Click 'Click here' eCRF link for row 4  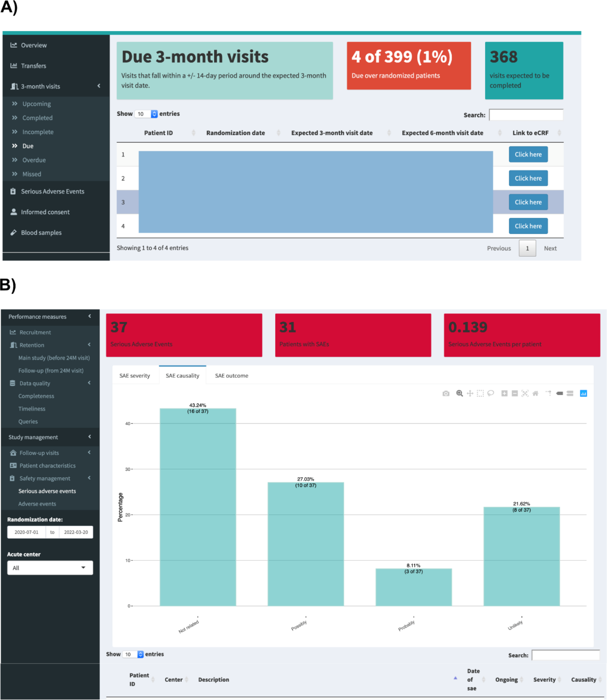coord(528,226)
